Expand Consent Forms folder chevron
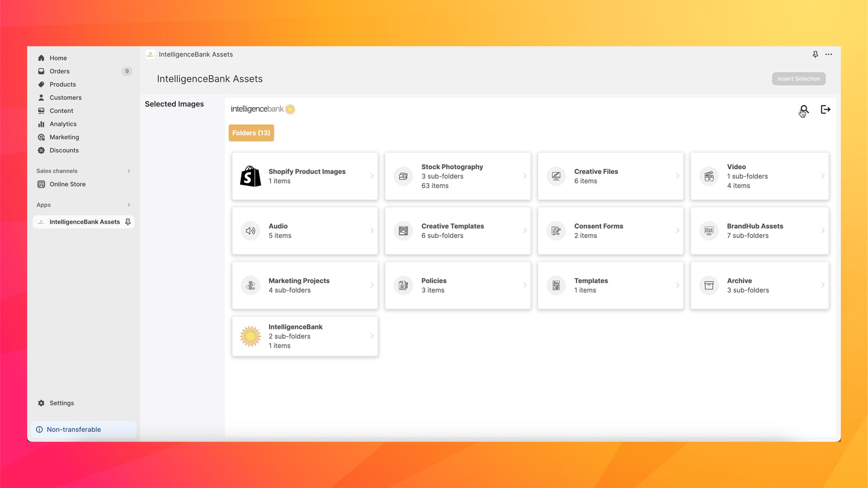 coord(678,230)
